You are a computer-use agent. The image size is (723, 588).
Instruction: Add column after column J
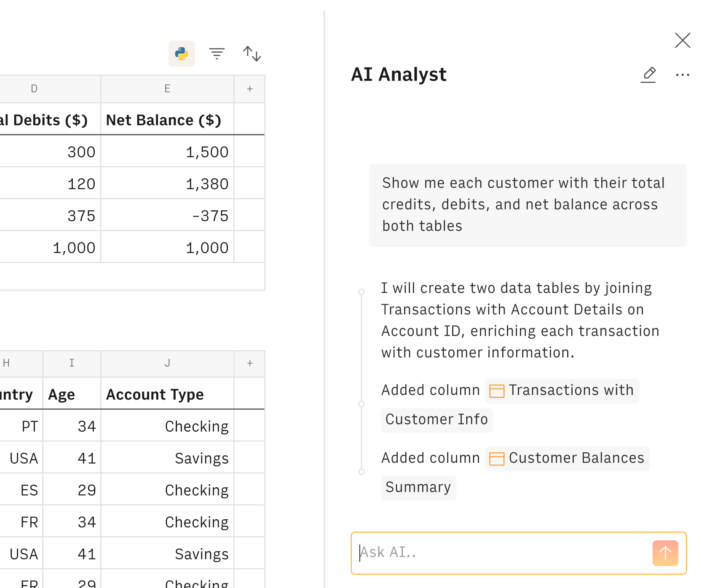(250, 363)
